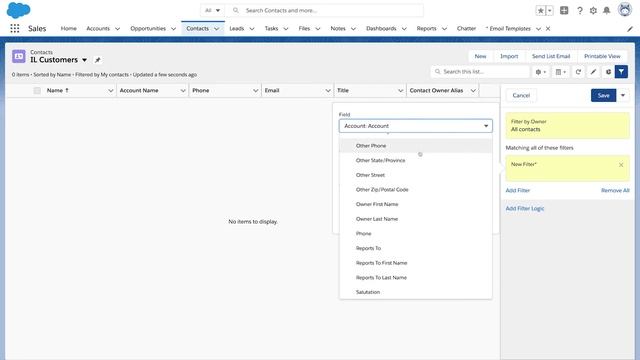The width and height of the screenshot is (640, 360).
Task: Choose Phone from field list
Action: pos(416,233)
